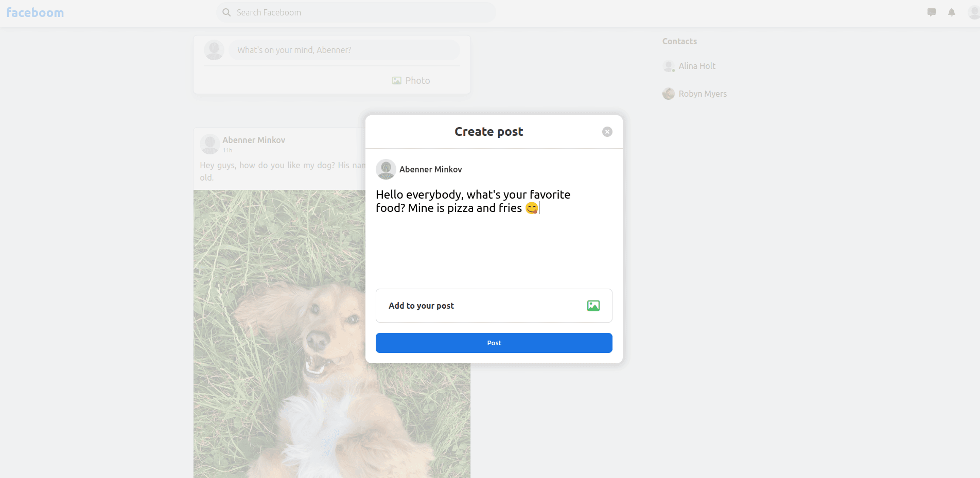
Task: Click the dog post caption text
Action: click(x=283, y=171)
